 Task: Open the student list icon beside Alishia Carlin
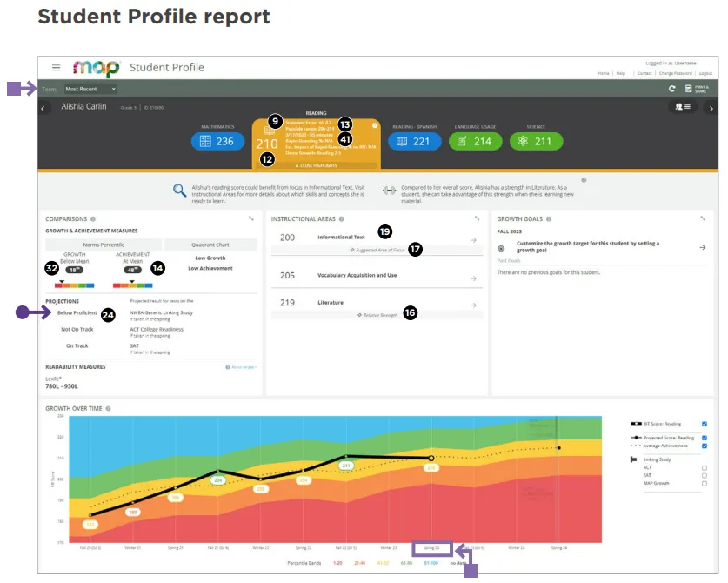click(681, 107)
